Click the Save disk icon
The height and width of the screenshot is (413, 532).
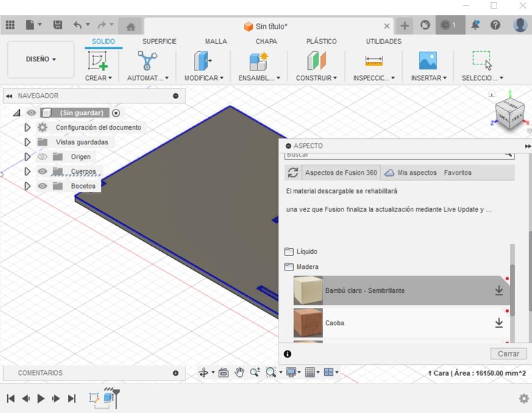(58, 25)
